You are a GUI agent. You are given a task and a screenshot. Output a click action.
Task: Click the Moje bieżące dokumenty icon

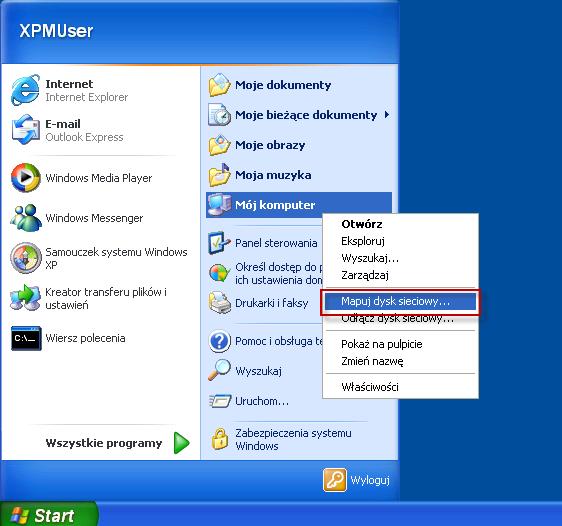[219, 115]
